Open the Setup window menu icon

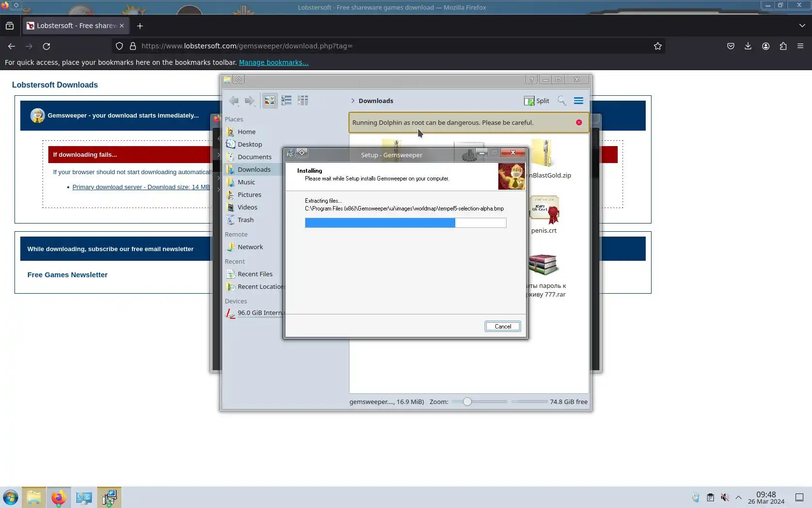point(290,153)
